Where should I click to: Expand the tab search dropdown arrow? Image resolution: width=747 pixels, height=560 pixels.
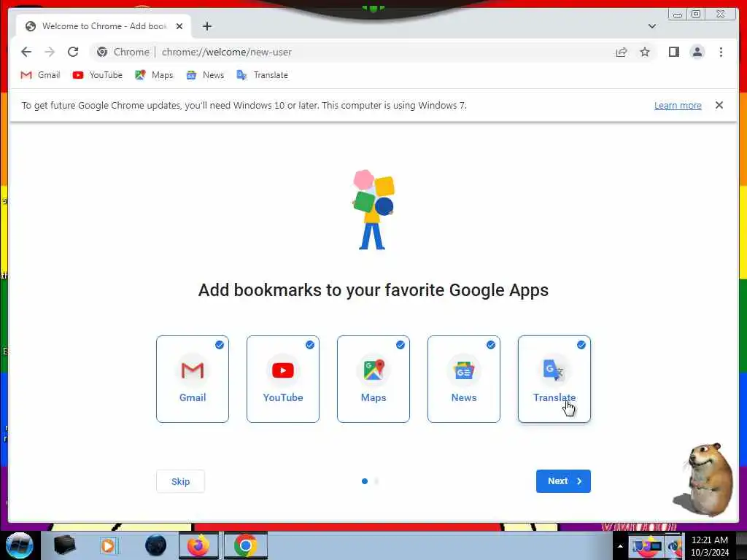[x=652, y=26]
